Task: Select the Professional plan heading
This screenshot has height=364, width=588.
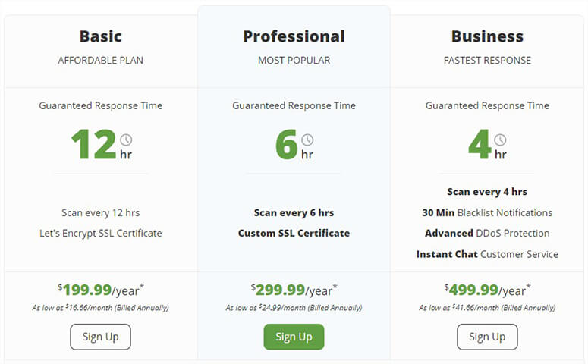Action: (294, 36)
